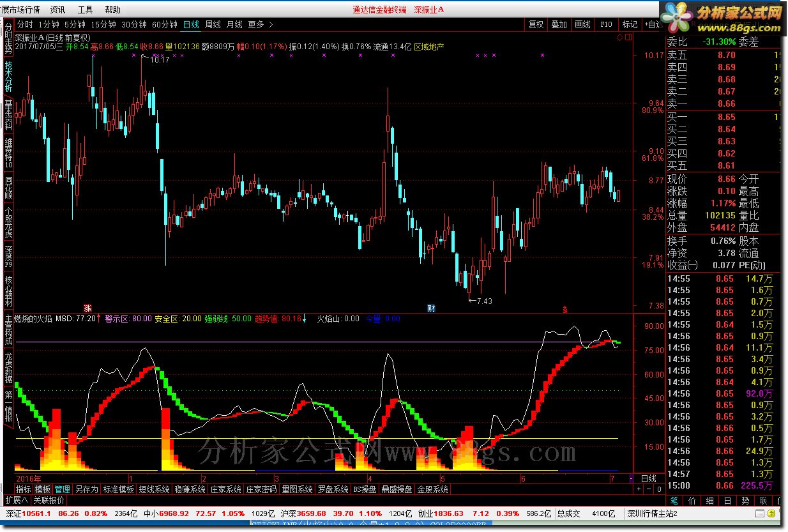Click the red $ marker icon below chart
The image size is (788, 532).
[564, 309]
